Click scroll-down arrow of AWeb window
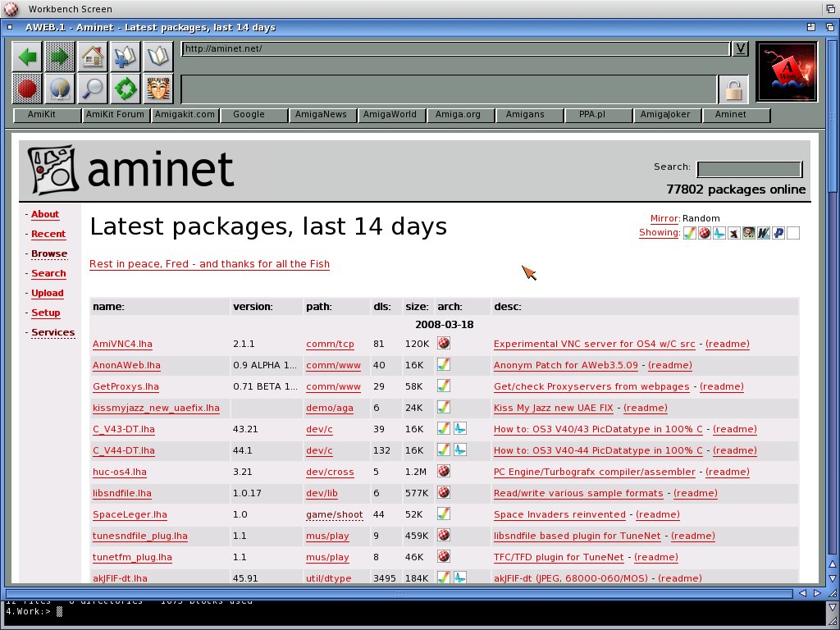 [833, 578]
